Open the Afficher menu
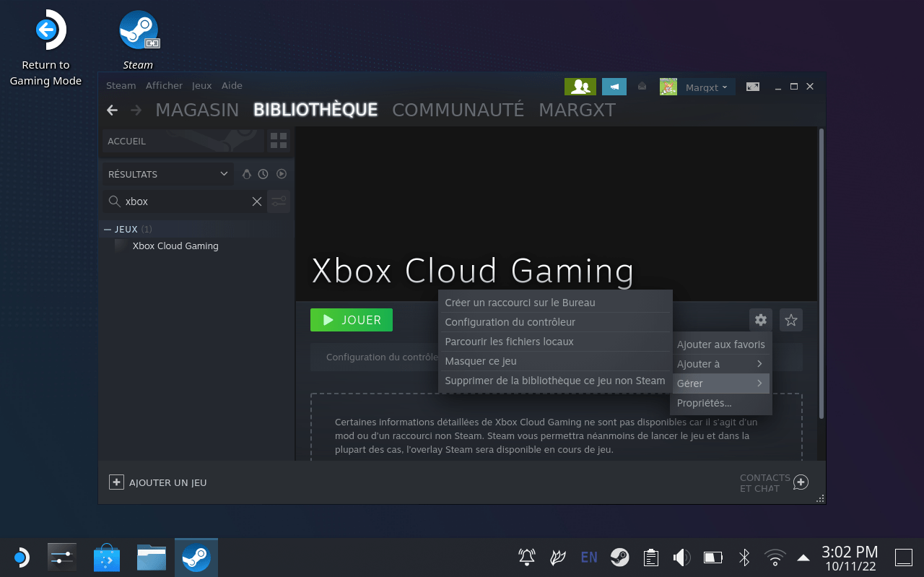The image size is (924, 577). point(164,85)
